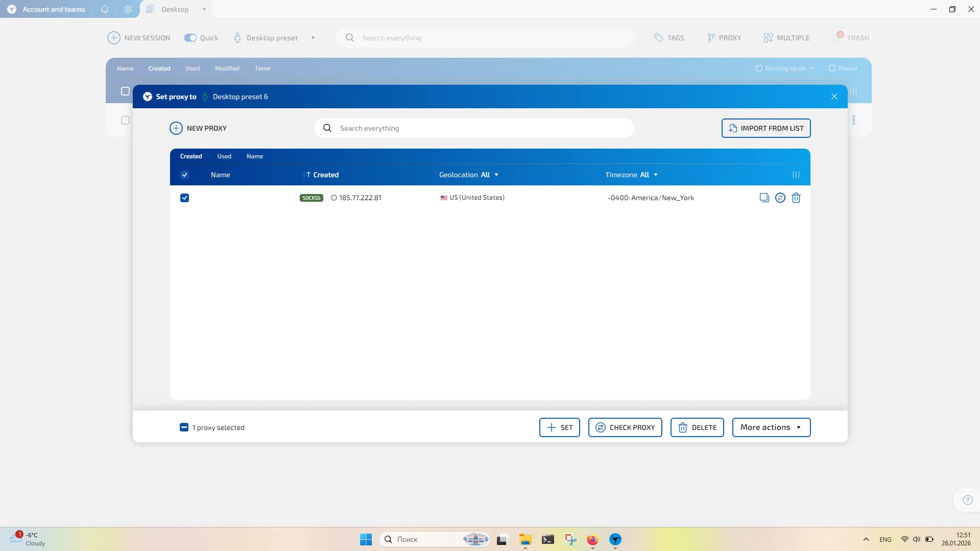Click the SET button
Viewport: 980px width, 551px height.
[x=559, y=427]
